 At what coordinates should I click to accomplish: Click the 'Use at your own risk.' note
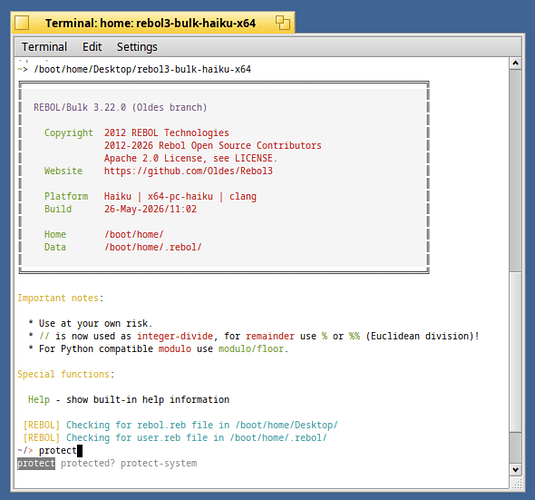96,323
